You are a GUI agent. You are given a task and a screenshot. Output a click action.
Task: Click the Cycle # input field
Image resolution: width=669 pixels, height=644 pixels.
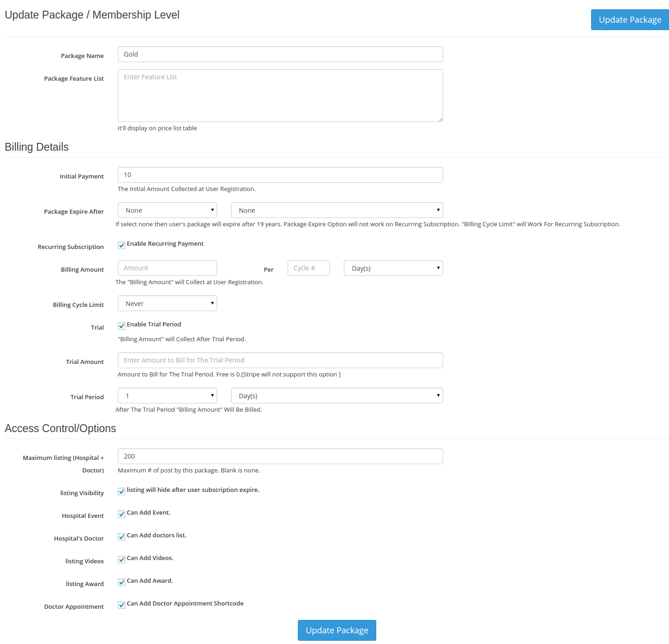pyautogui.click(x=309, y=268)
